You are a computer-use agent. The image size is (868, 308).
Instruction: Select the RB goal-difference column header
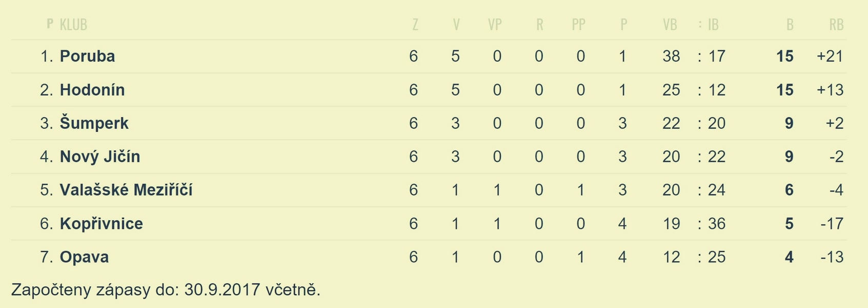[836, 24]
